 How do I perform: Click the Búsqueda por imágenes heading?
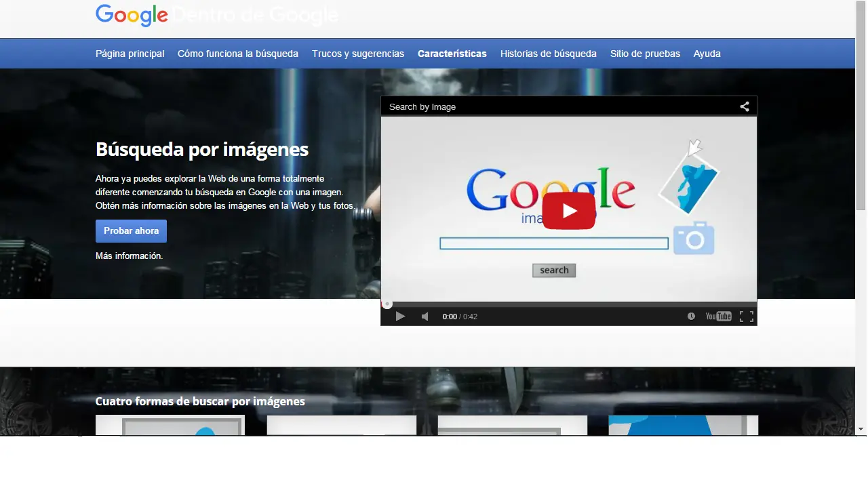coord(202,149)
